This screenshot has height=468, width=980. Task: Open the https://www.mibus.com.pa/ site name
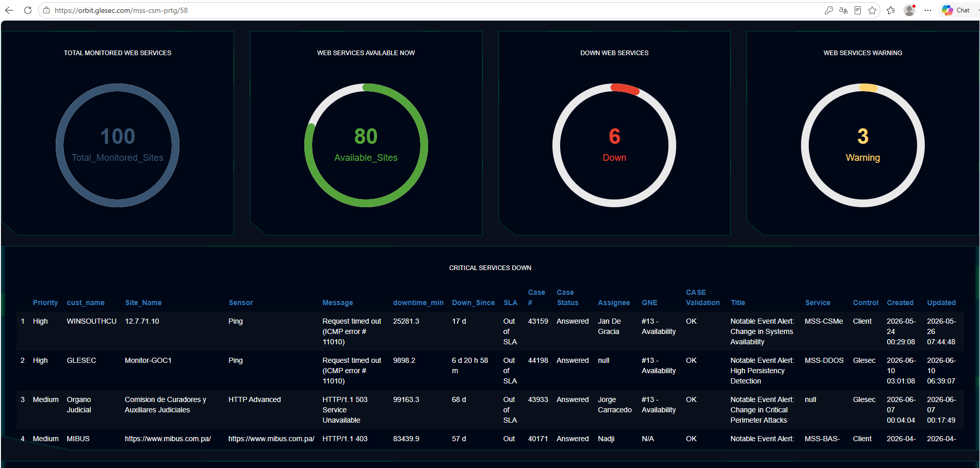click(x=168, y=439)
